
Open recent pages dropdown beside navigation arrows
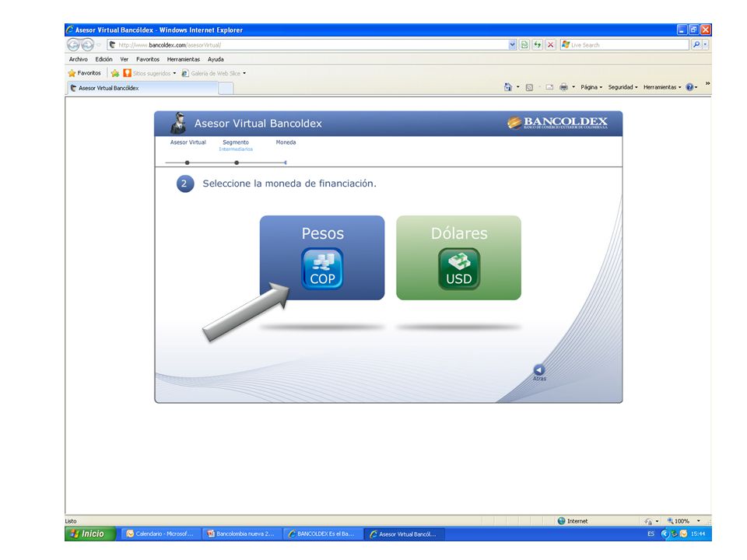[x=99, y=45]
